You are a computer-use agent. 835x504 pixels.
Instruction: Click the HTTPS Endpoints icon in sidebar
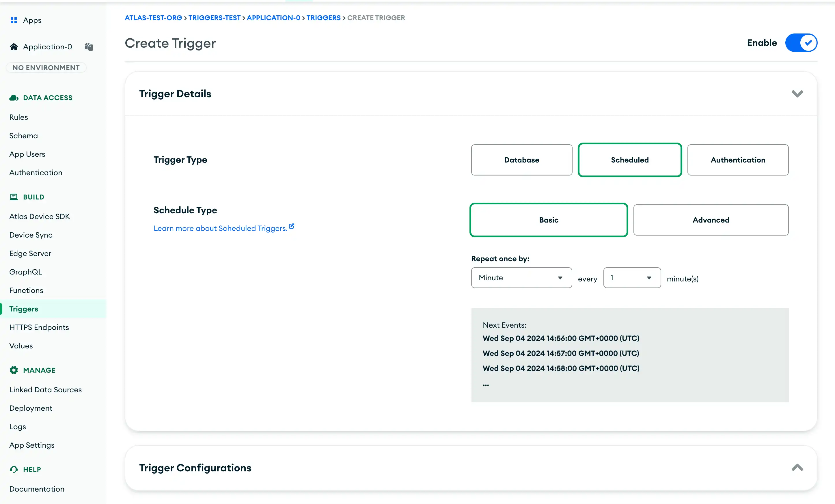(x=39, y=327)
